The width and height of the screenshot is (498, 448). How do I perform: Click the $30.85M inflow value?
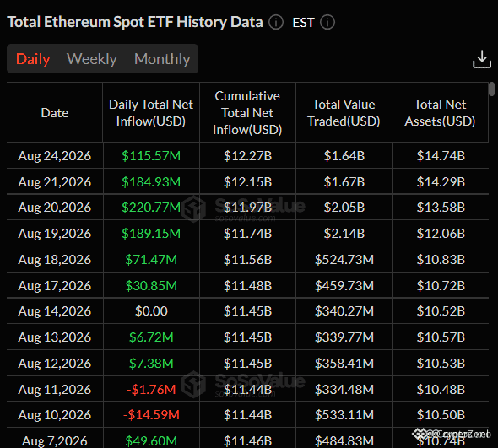coord(151,286)
